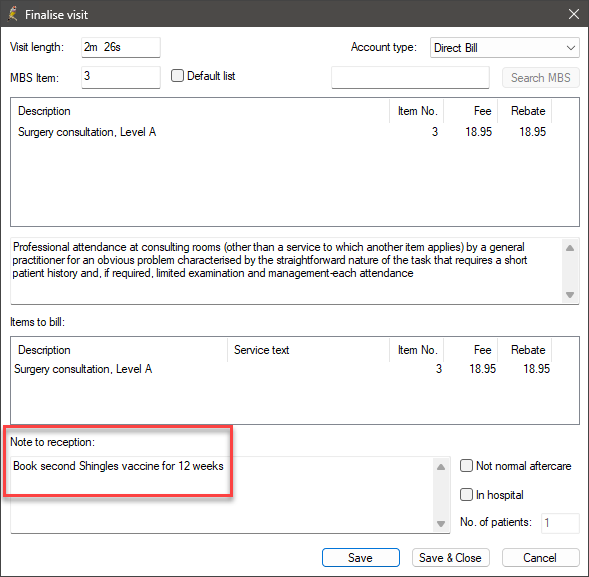The image size is (589, 577).
Task: Click the reception note scroll up arrow
Action: click(x=441, y=467)
